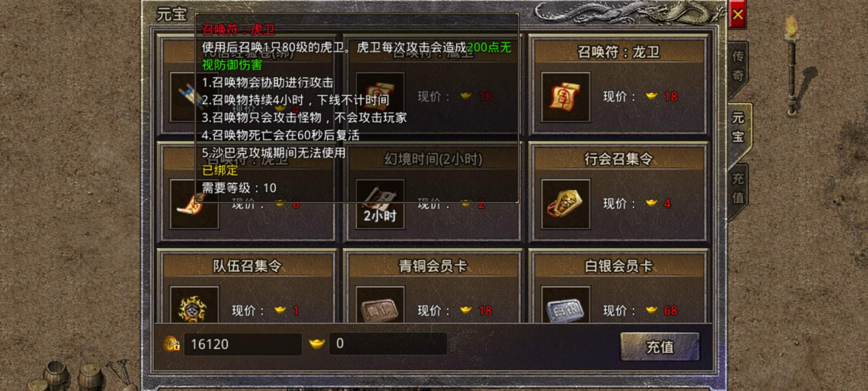
Task: Click the 充值 recharge button
Action: 660,347
